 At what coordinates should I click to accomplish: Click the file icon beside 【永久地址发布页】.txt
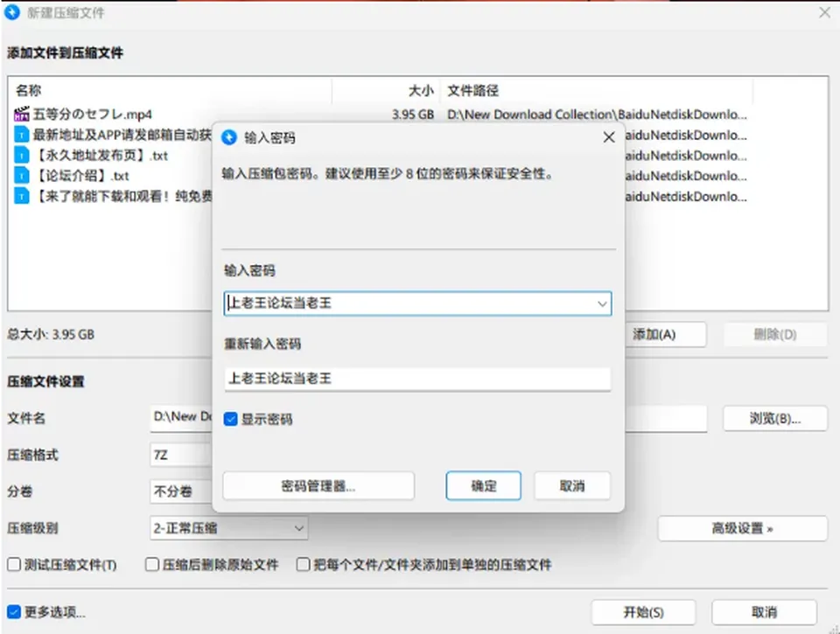[21, 156]
